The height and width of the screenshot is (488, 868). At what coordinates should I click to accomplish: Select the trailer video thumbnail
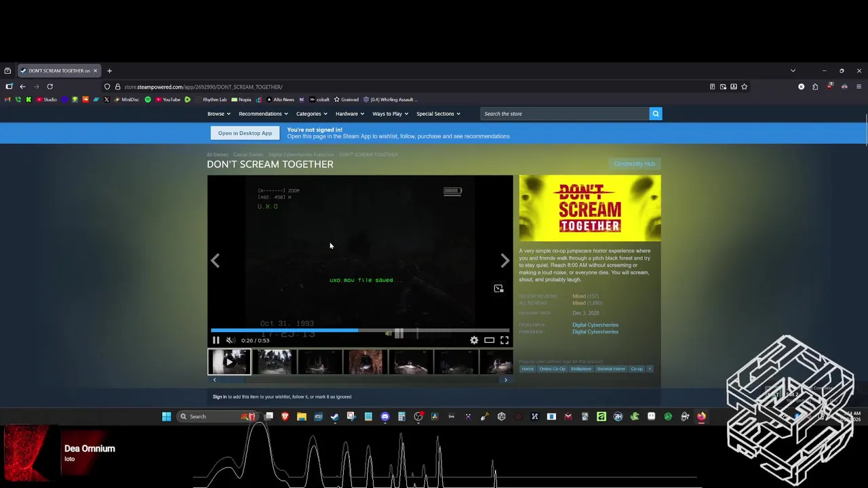(x=229, y=362)
